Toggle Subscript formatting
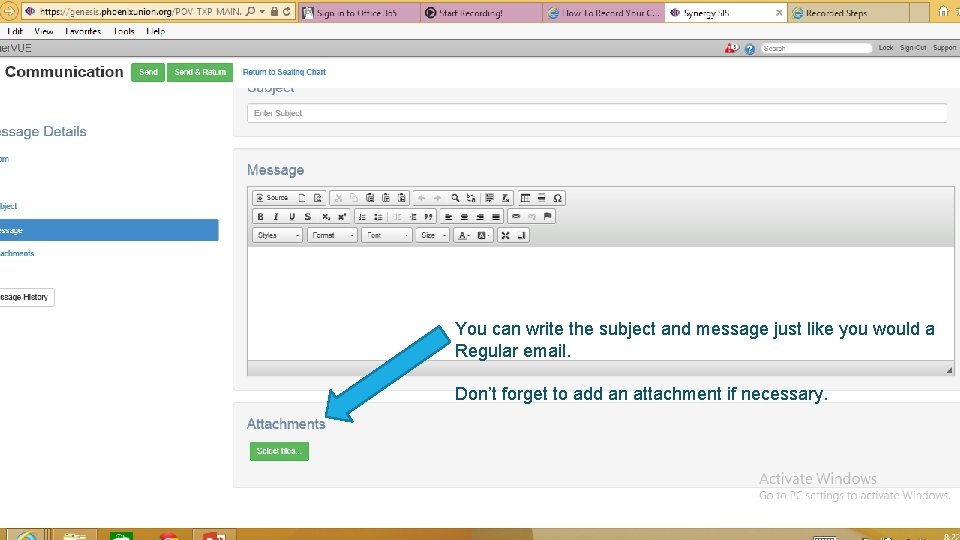The image size is (960, 540). 326,217
